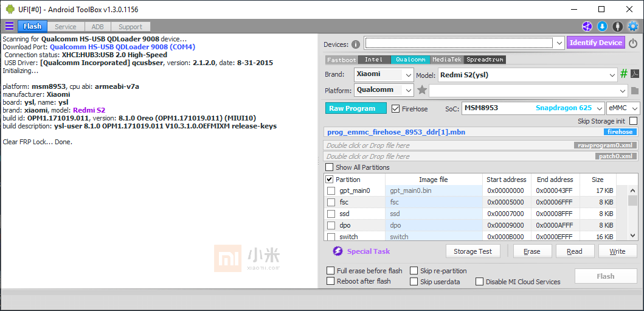Click the Android ToolBox app icon in title bar
Screen dimensions: 644x311
[x=10, y=9]
